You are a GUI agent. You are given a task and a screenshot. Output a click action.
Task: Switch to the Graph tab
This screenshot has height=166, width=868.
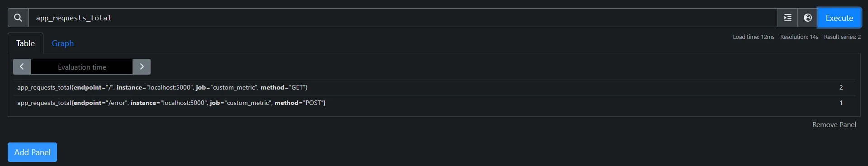click(x=62, y=43)
